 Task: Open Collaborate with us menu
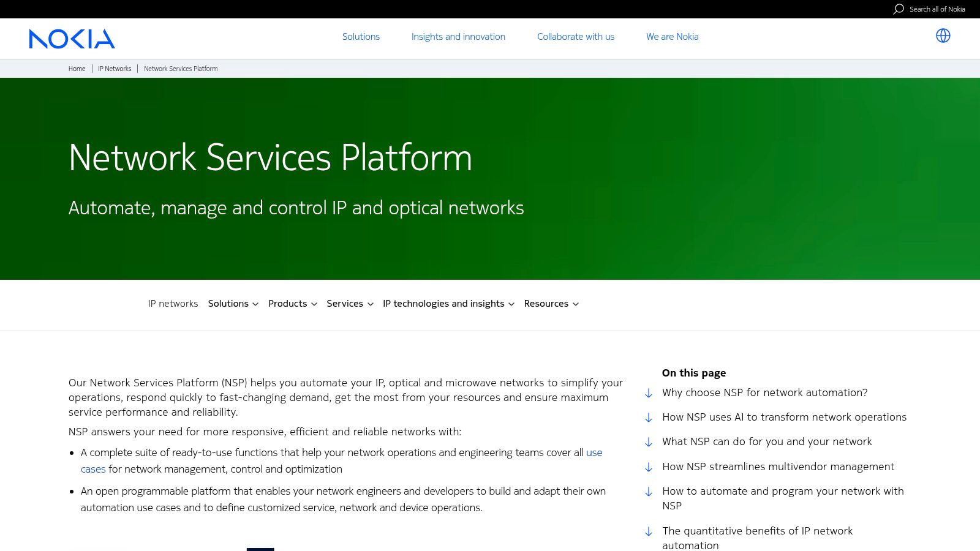coord(576,37)
